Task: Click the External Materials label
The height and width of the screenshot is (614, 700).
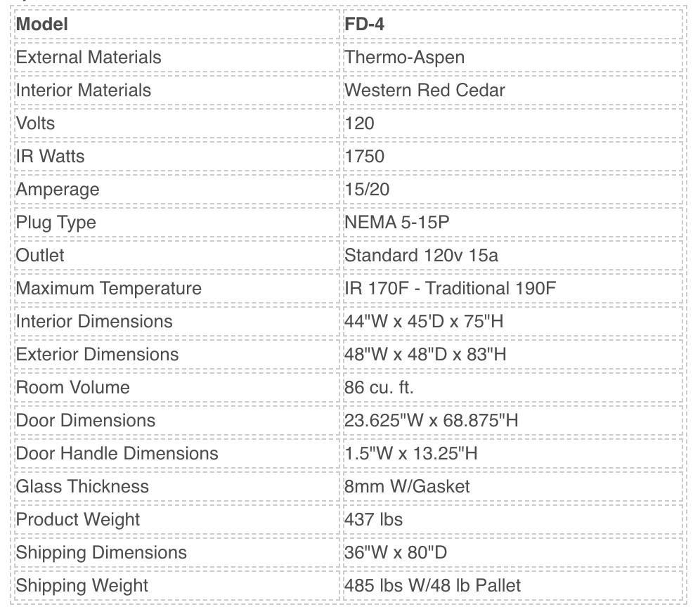Action: (x=89, y=57)
